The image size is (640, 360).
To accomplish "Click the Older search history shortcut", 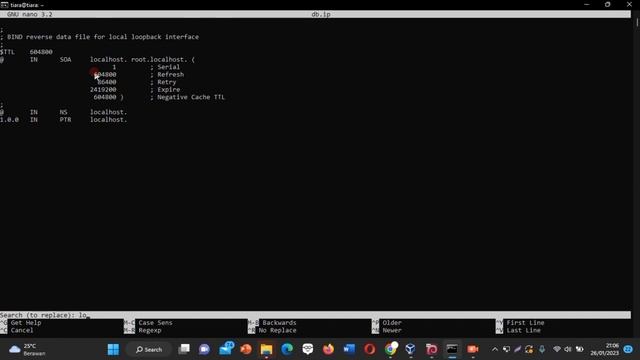I will (x=387, y=322).
